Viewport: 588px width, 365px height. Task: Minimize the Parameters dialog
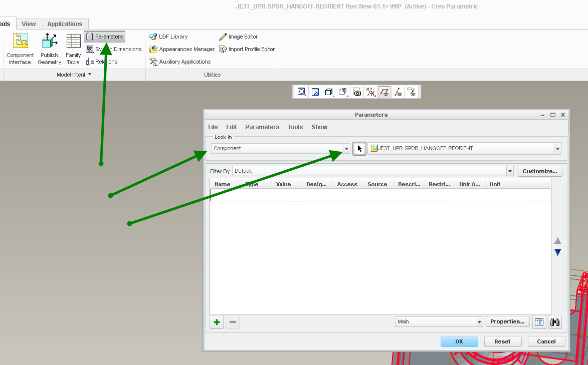[542, 115]
